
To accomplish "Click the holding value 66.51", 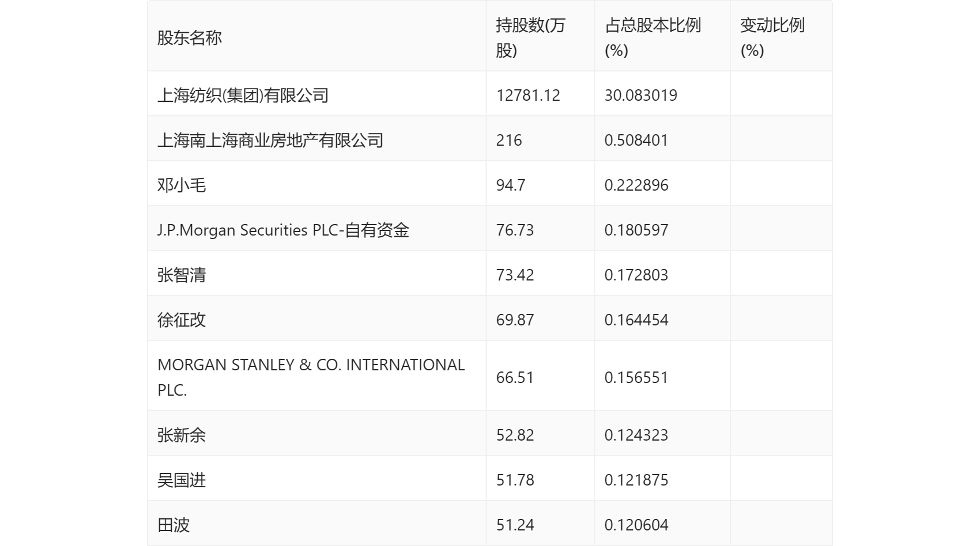I will (x=515, y=377).
